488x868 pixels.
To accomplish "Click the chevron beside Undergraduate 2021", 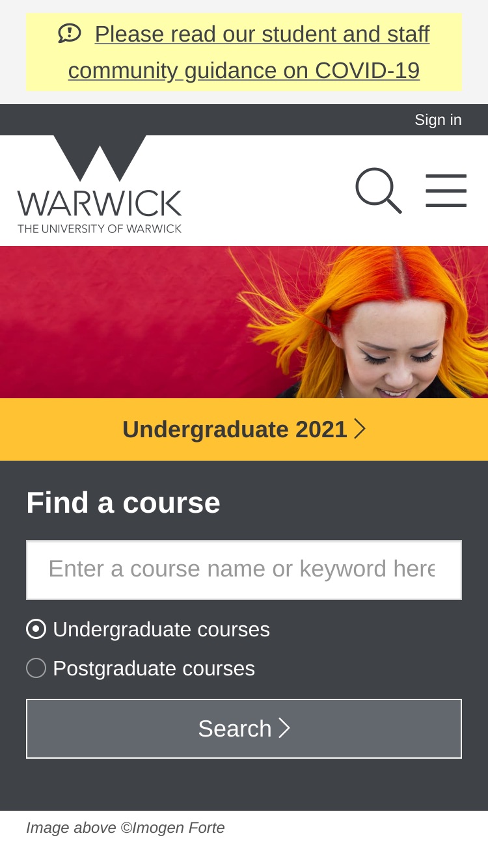I will 360,429.
